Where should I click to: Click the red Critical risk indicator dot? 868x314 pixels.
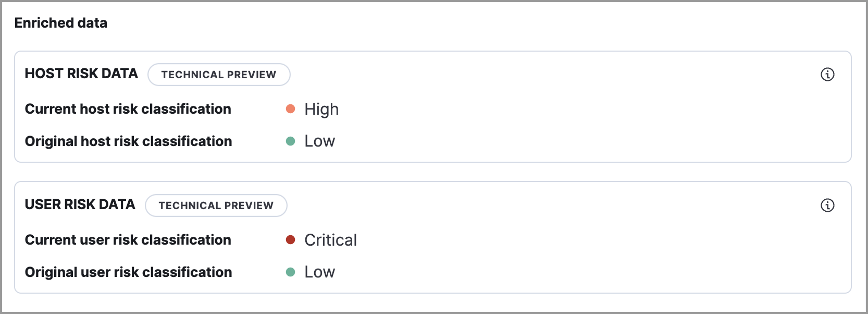(x=291, y=239)
